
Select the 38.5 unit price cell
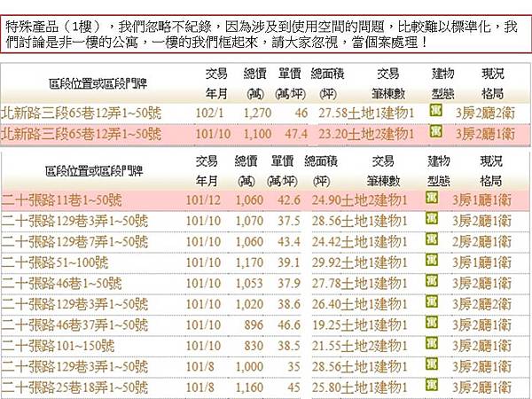coord(289,346)
